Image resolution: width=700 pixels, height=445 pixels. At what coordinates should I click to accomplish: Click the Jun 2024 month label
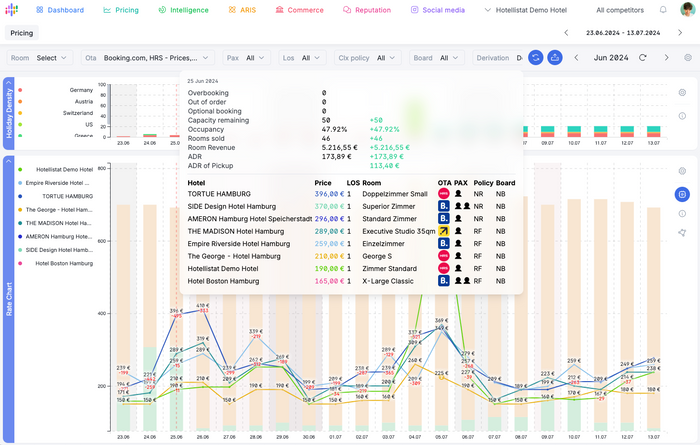[x=611, y=58]
